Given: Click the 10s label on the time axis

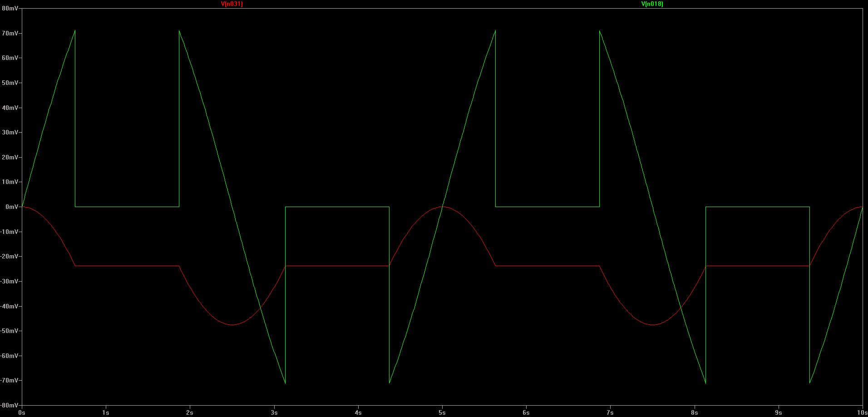Looking at the screenshot, I should pos(862,412).
